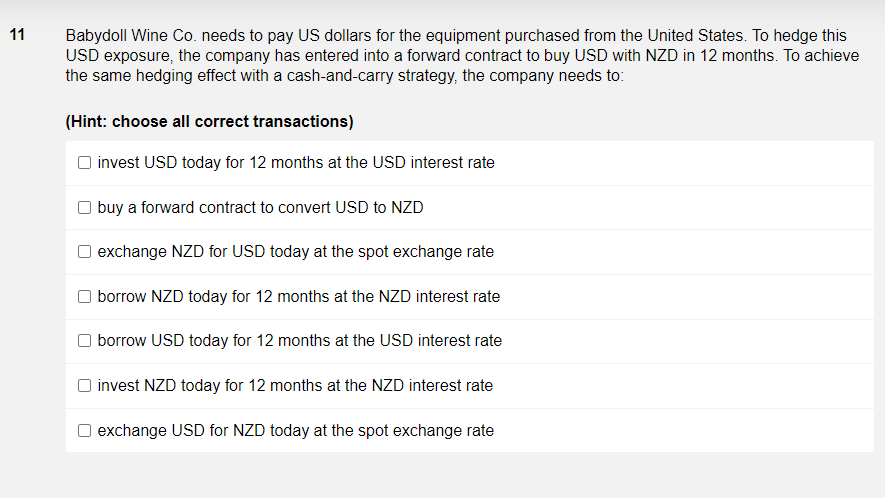Click 'USD exposure' in the question's second line
This screenshot has height=498, width=885.
tap(110, 56)
